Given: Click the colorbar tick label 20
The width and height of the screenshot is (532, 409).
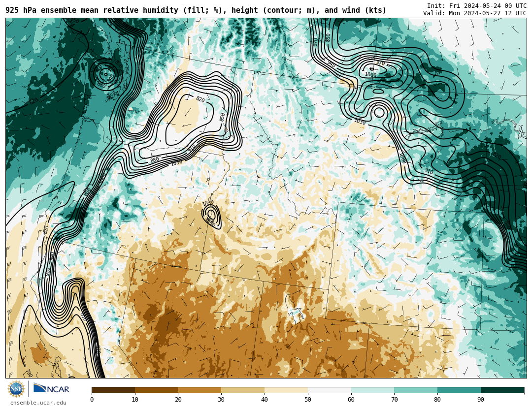Looking at the screenshot, I should [178, 400].
